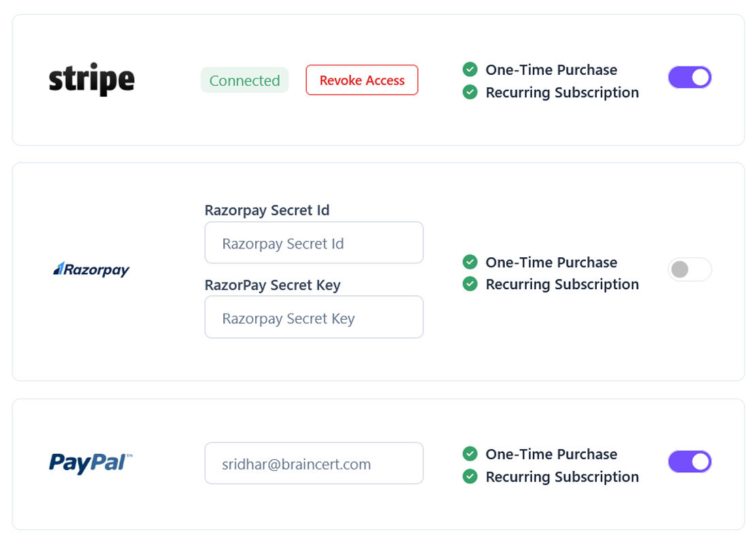Click PayPal's Recurring Subscription green check icon
This screenshot has height=545, width=756.
click(470, 476)
